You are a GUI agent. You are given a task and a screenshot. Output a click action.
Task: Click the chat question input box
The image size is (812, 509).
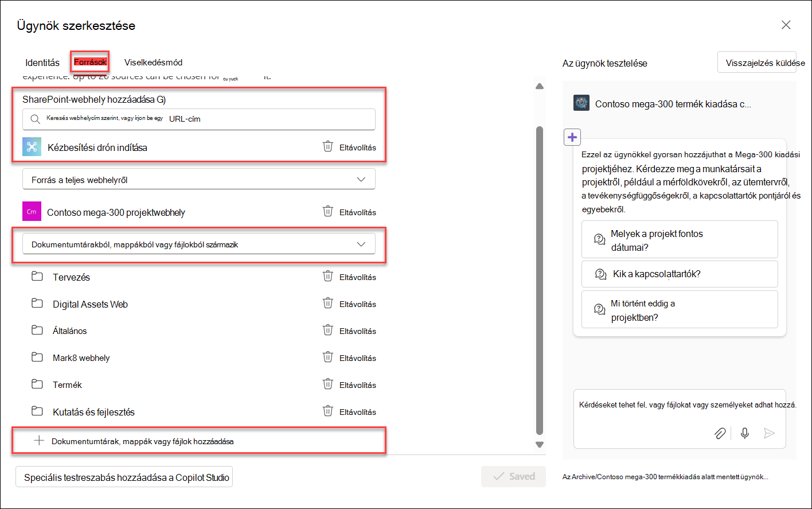680,419
